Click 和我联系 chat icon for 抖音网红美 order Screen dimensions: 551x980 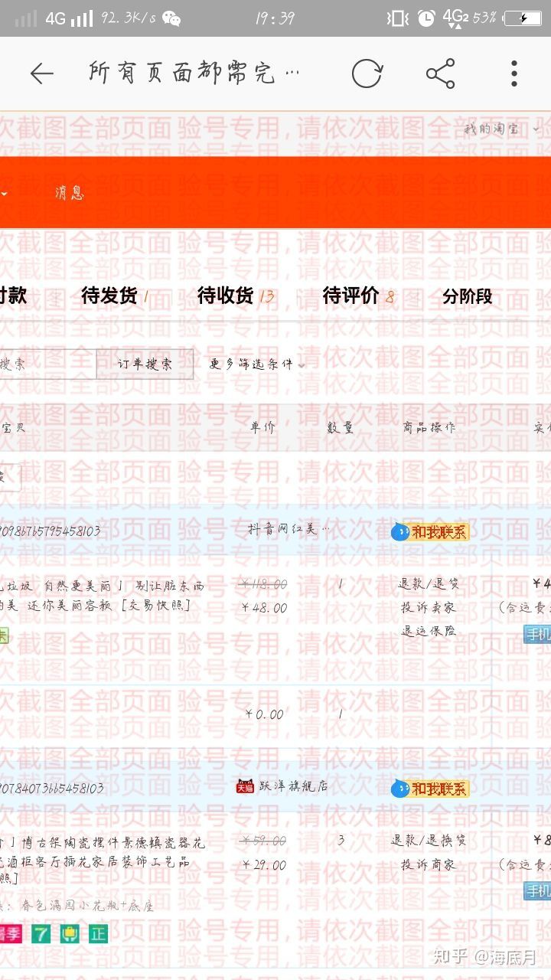pos(430,531)
